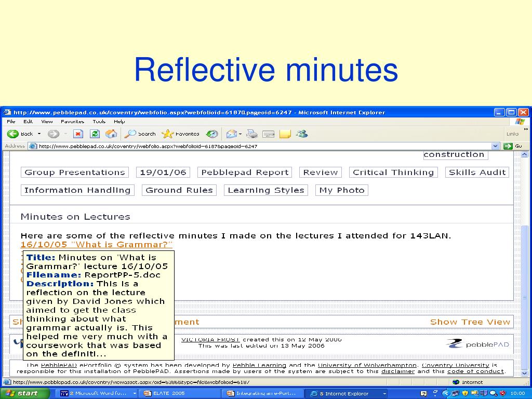Expand the Mail button dropdown arrow
The height and width of the screenshot is (399, 532).
240,134
